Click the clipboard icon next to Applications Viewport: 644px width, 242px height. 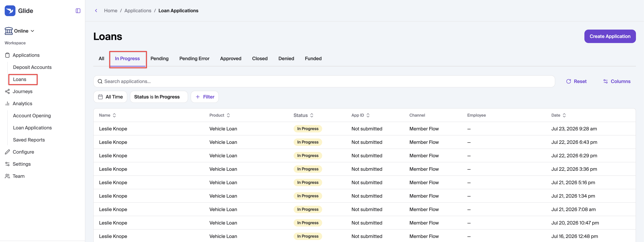[x=8, y=55]
